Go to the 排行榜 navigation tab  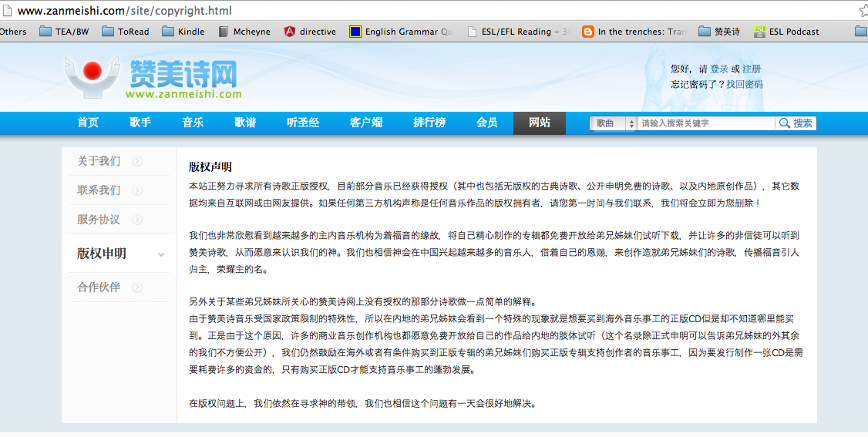pyautogui.click(x=429, y=123)
